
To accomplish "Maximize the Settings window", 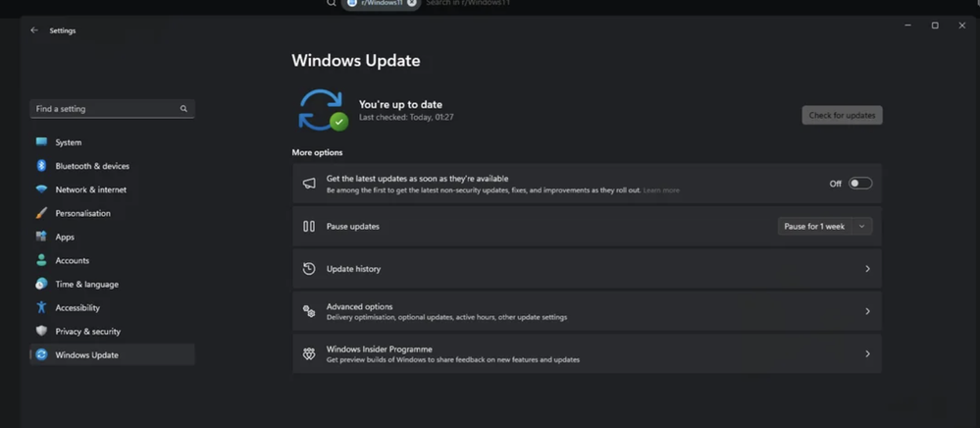I will [935, 26].
